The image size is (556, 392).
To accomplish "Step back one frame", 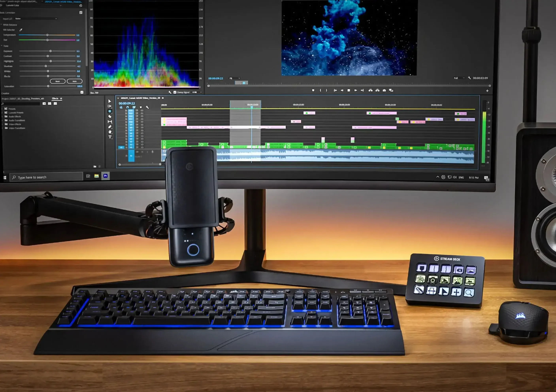I will pos(342,90).
